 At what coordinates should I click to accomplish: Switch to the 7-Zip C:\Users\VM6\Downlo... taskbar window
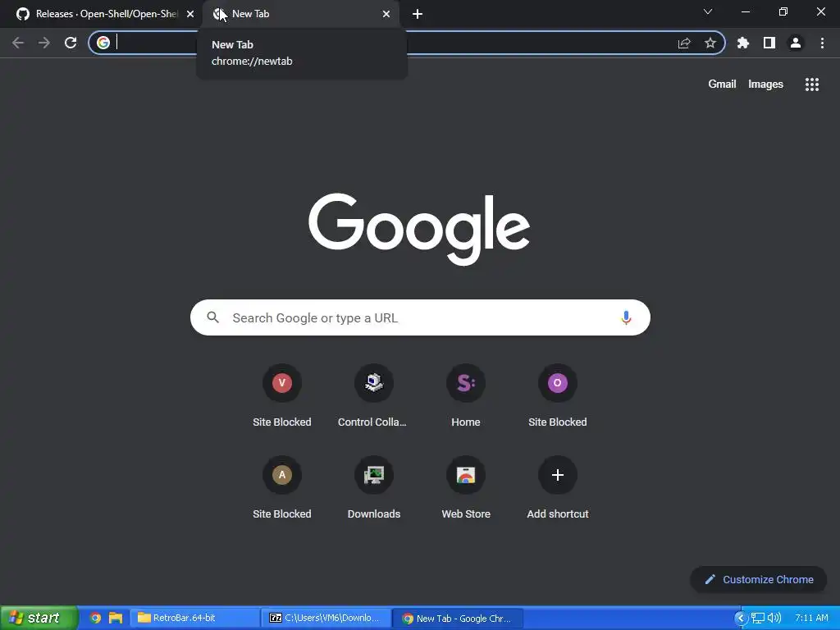click(x=326, y=618)
